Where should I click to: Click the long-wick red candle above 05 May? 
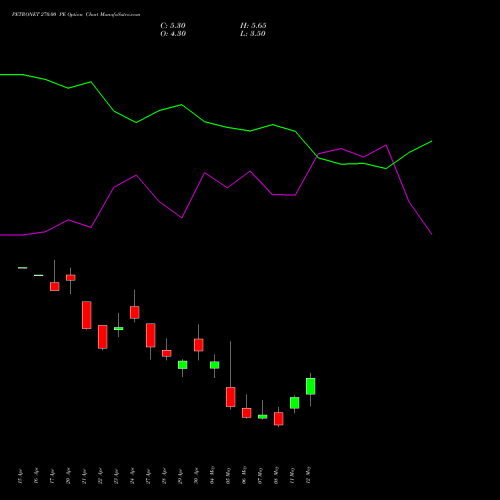coord(231,397)
